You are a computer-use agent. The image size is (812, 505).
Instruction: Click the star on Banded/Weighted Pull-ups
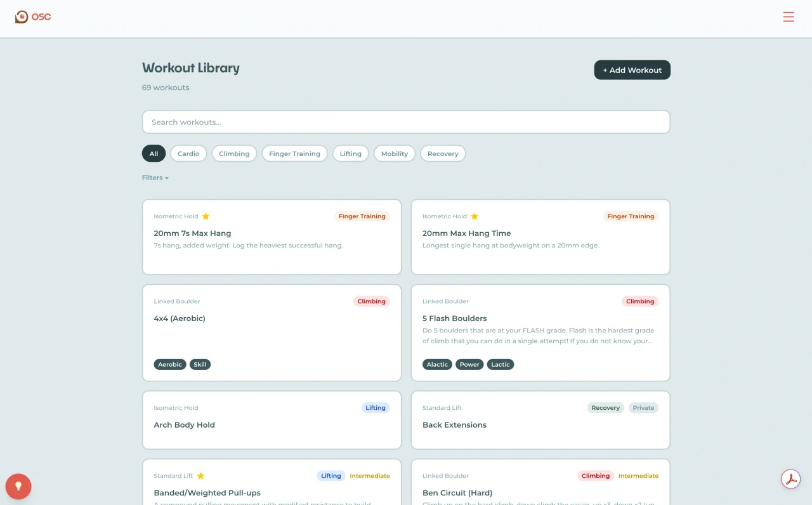[x=200, y=476]
